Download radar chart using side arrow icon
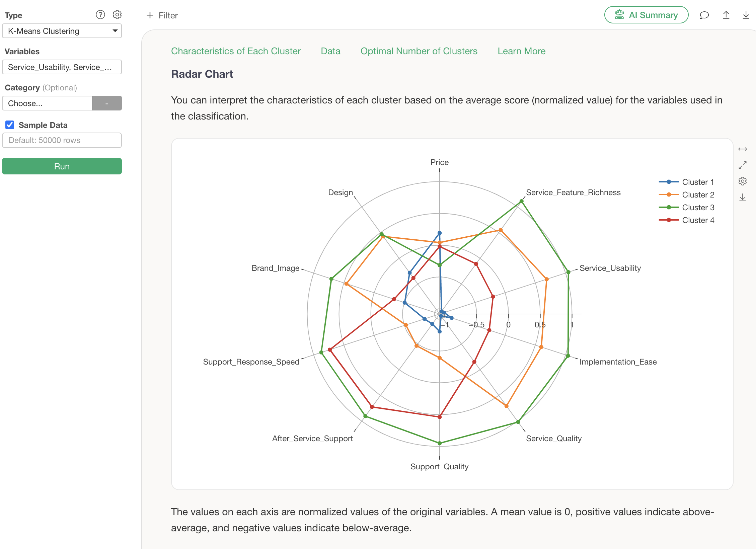The width and height of the screenshot is (756, 549). pos(742,198)
